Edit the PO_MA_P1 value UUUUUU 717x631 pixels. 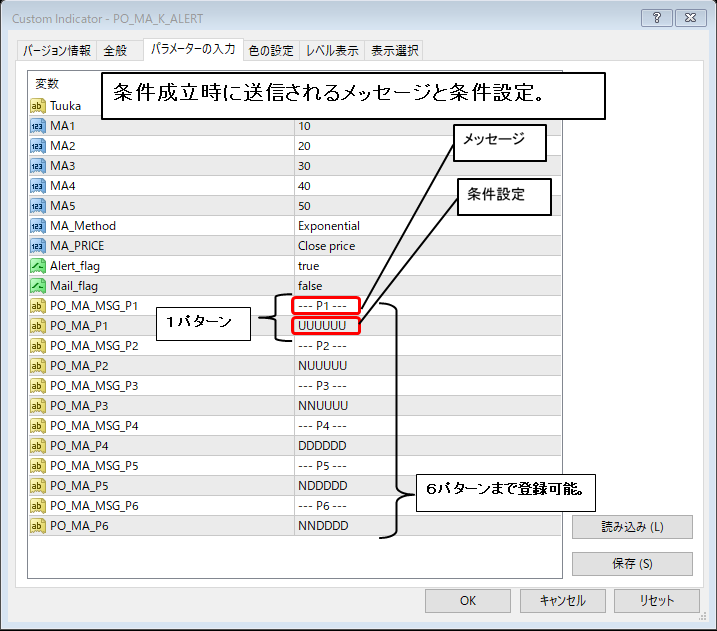322,326
